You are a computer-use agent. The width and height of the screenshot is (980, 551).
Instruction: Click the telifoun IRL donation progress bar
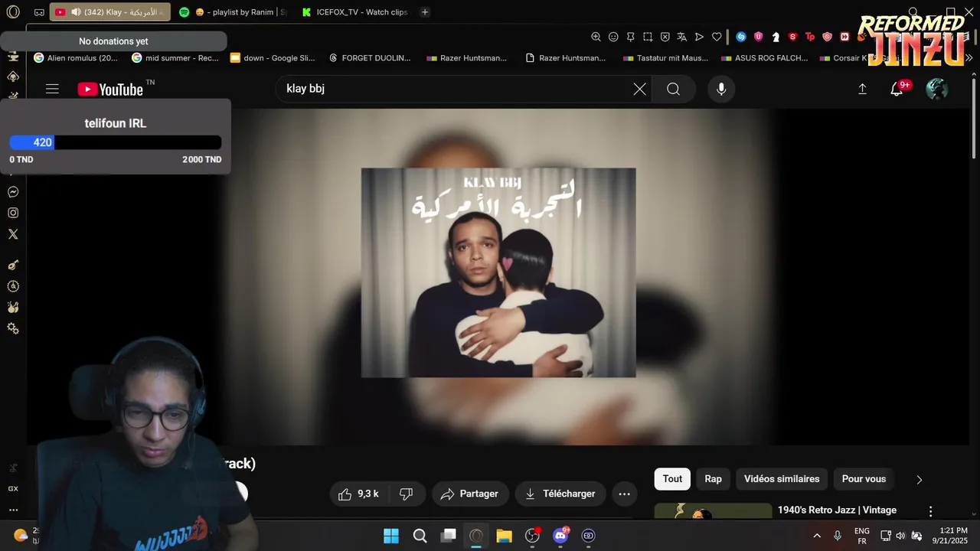tap(116, 142)
